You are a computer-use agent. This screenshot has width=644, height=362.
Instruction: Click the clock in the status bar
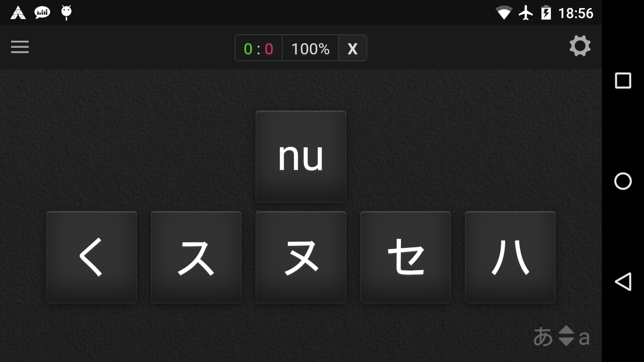pyautogui.click(x=577, y=13)
